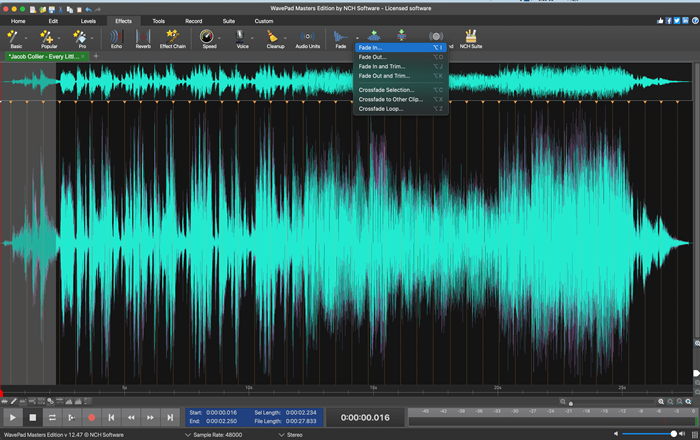This screenshot has width=700, height=440.
Task: Click the Cut scissors icon in title bar
Action: coord(61,9)
